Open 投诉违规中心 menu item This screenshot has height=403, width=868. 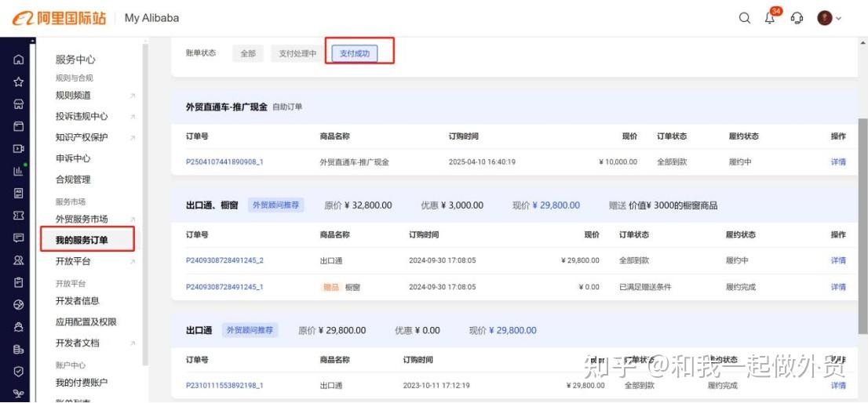(x=82, y=116)
